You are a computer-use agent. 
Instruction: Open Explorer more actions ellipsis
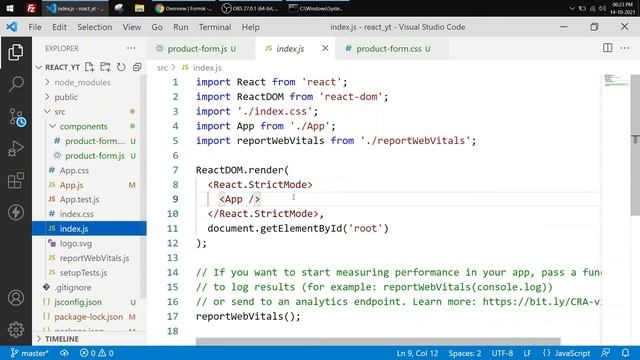[x=131, y=48]
